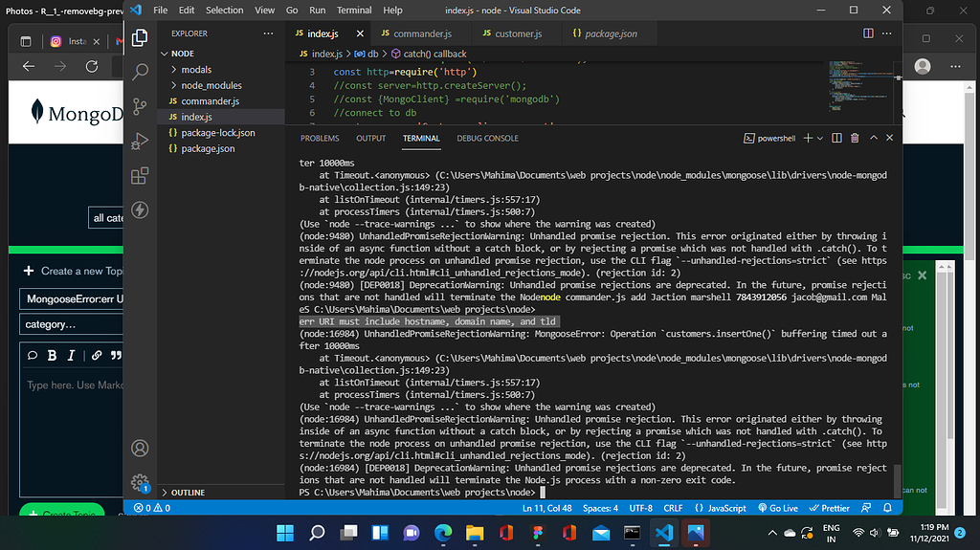
Task: Kill the terminal with trash icon
Action: pyautogui.click(x=855, y=139)
